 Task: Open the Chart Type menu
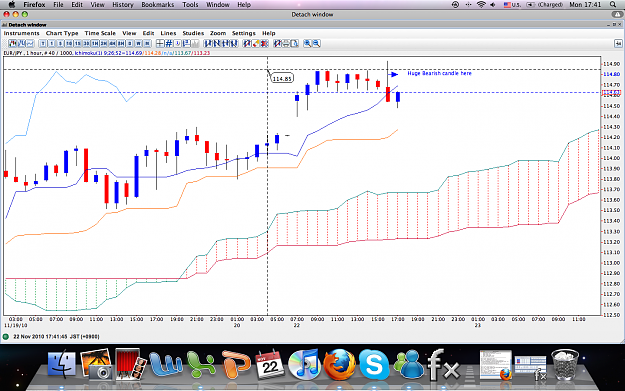62,33
